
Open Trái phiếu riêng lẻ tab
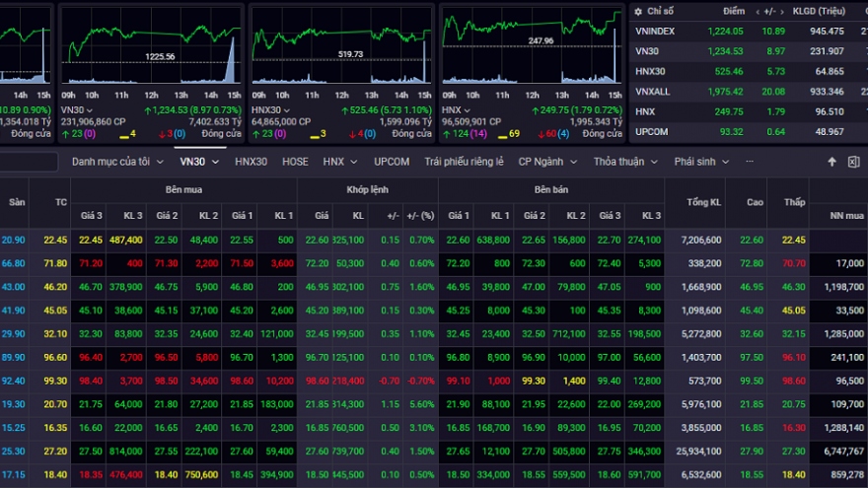tap(464, 162)
